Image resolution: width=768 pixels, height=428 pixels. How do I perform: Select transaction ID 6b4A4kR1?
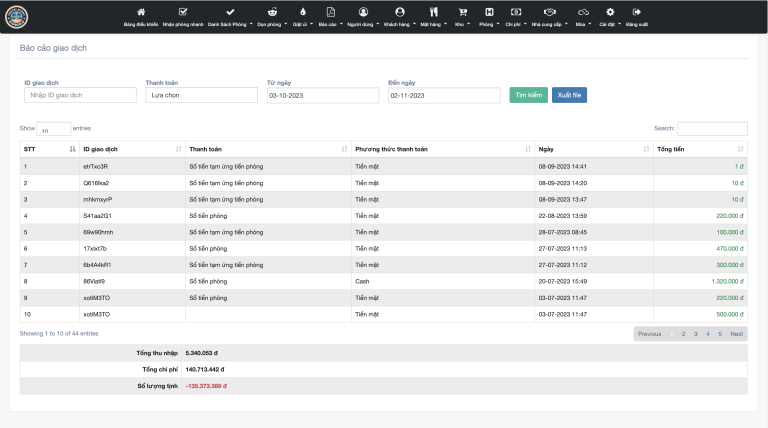(x=97, y=265)
